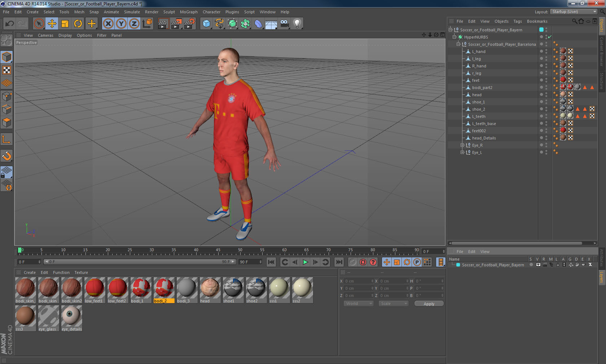Switch to Model mode in left toolbar
This screenshot has width=606, height=364.
point(6,57)
